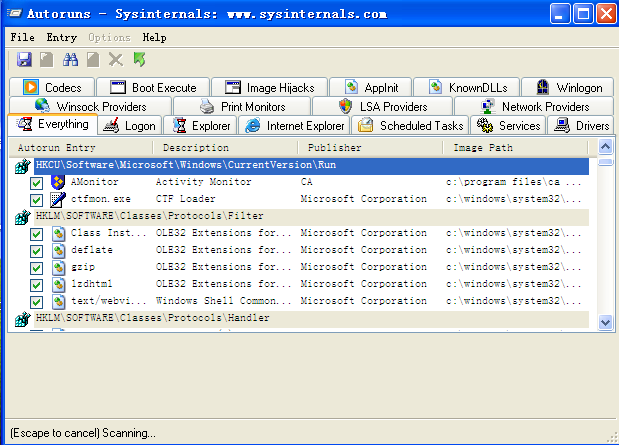Click the "Windows Shell Common..." description text
The image size is (619, 445).
[x=223, y=301]
